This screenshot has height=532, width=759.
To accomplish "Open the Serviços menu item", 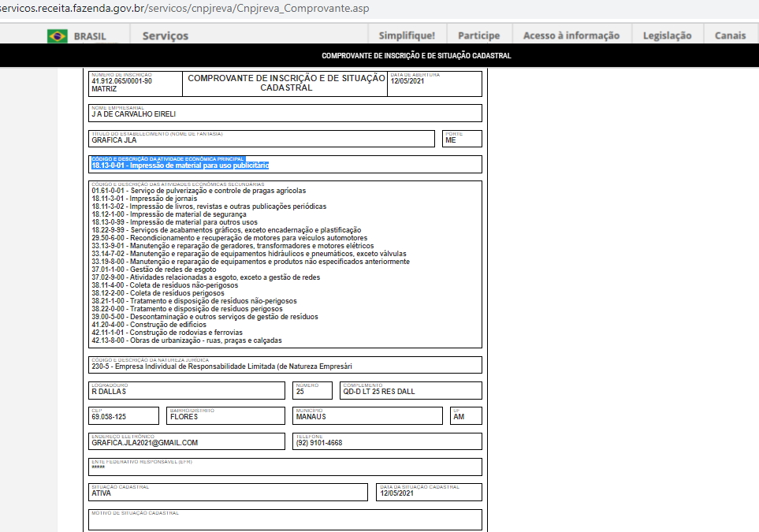I will (x=165, y=35).
